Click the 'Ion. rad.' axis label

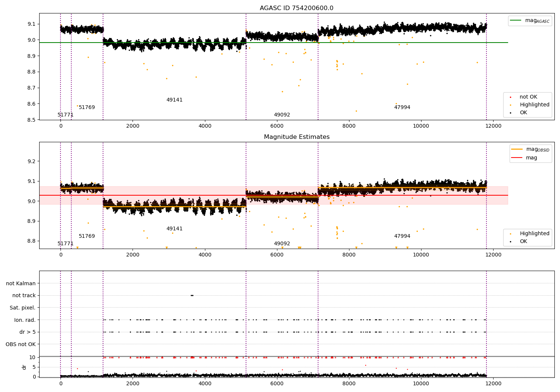(25, 320)
